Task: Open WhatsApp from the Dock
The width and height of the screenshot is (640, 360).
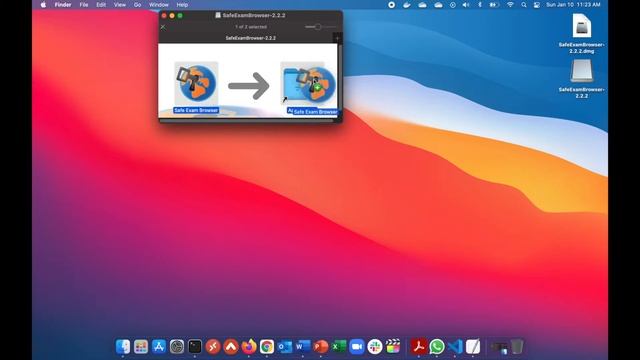Action: [x=436, y=347]
